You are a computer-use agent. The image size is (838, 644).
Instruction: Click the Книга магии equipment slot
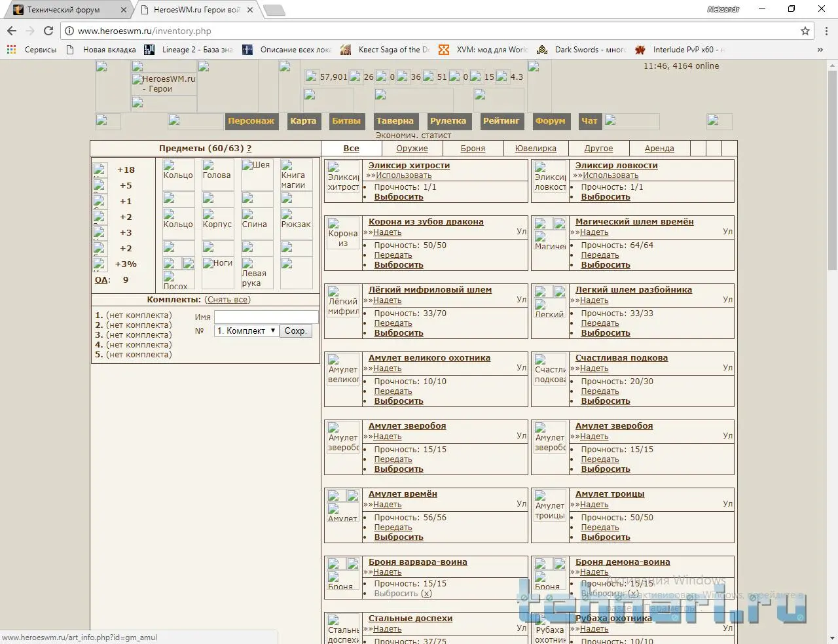click(296, 174)
